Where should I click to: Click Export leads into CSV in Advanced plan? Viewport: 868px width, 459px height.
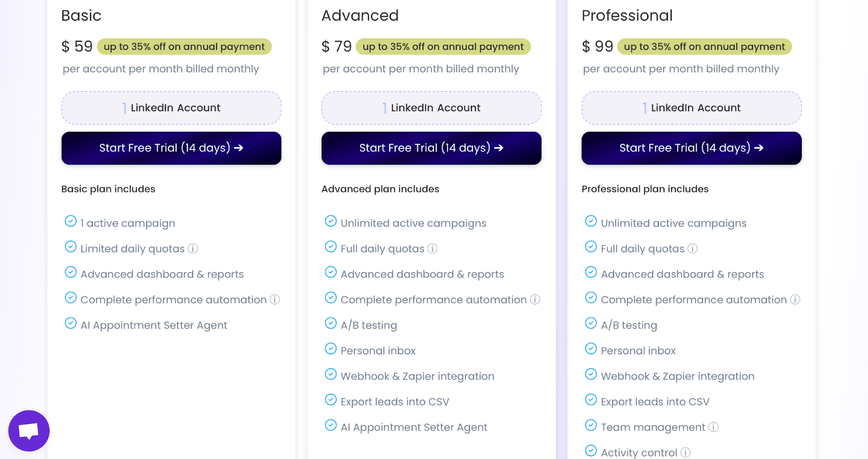coord(394,401)
